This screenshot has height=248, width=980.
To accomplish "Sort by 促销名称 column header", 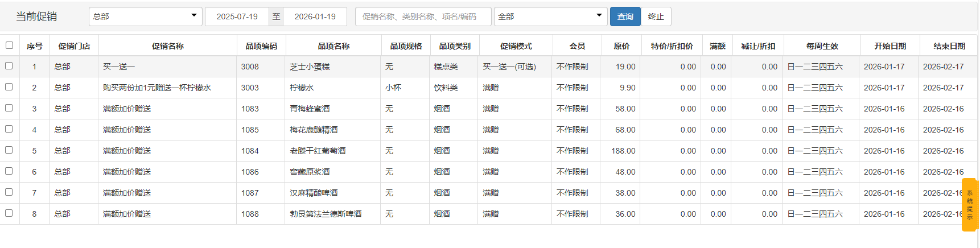I will pyautogui.click(x=167, y=46).
